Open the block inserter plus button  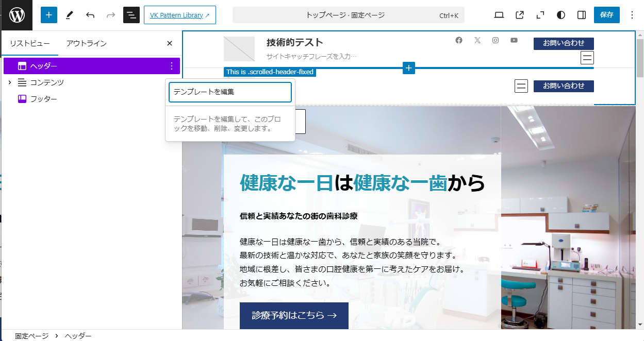(x=48, y=15)
